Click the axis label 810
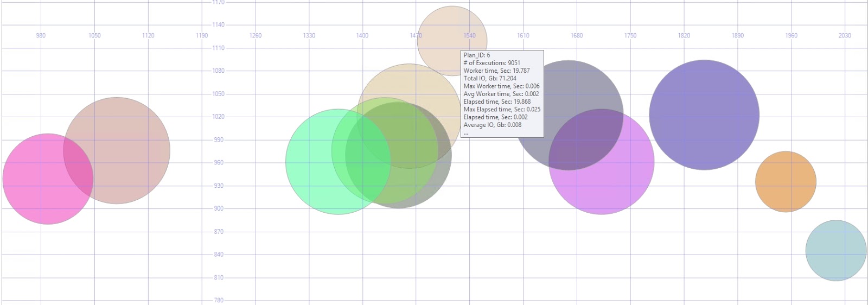 219,277
